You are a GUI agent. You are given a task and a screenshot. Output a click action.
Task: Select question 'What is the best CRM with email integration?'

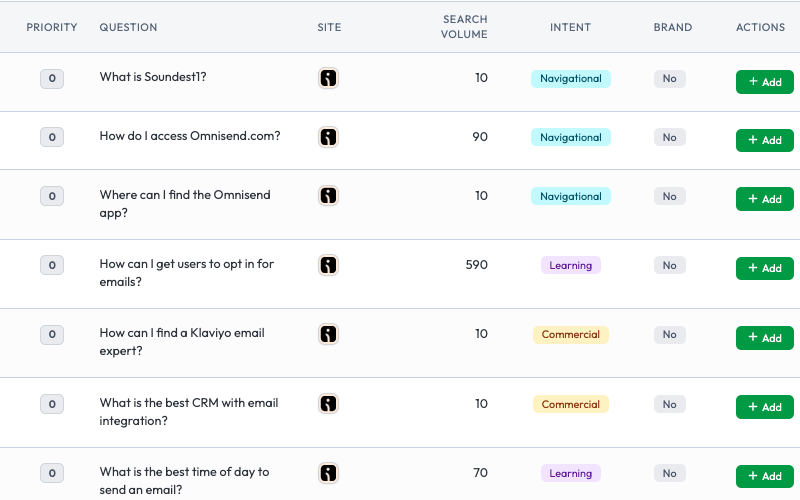(189, 412)
